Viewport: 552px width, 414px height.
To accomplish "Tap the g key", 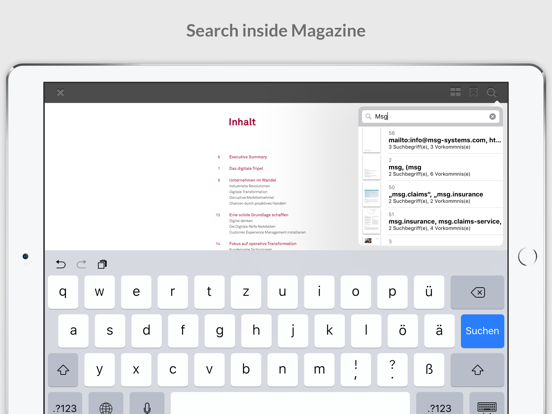I will 219,331.
